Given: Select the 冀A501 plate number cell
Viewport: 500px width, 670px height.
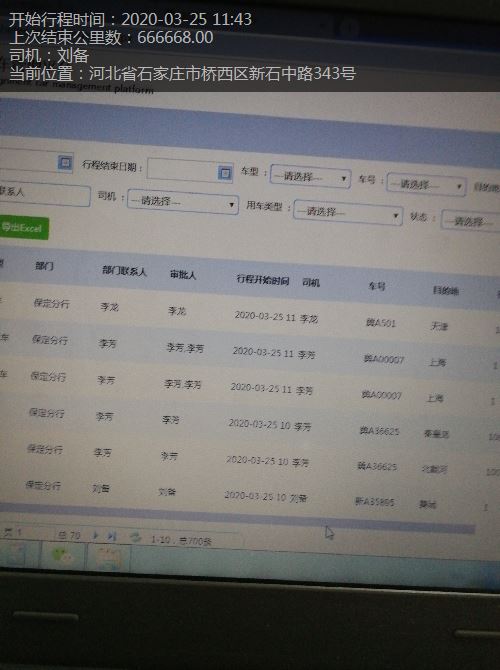Looking at the screenshot, I should tap(381, 323).
